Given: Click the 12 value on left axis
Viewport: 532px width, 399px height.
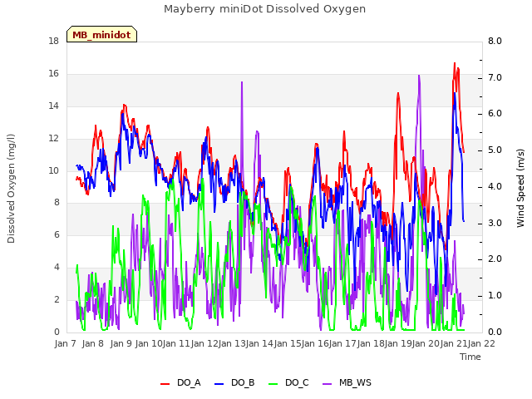Looking at the screenshot, I should tap(53, 139).
